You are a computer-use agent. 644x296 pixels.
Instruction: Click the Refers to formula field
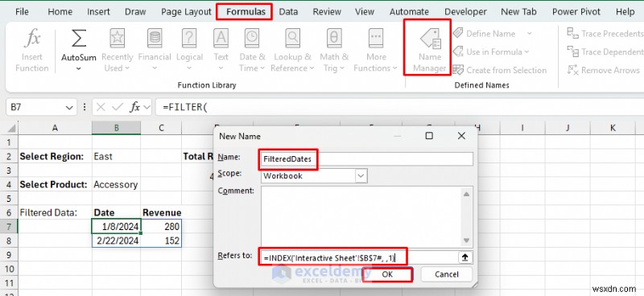[x=360, y=258]
